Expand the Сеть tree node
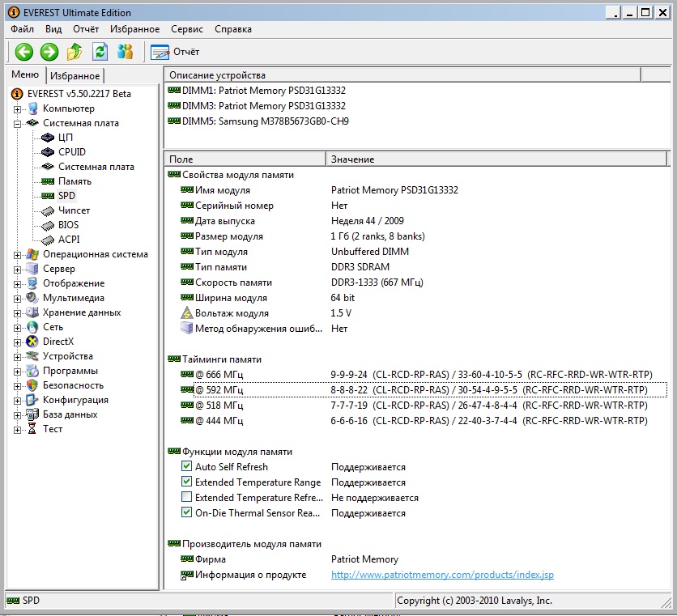The height and width of the screenshot is (616, 677). click(17, 328)
